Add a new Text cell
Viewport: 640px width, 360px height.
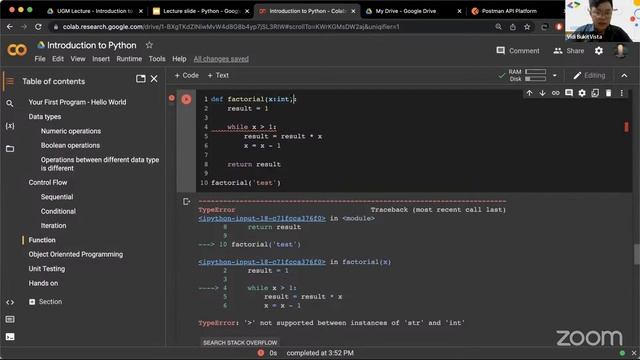(218, 75)
